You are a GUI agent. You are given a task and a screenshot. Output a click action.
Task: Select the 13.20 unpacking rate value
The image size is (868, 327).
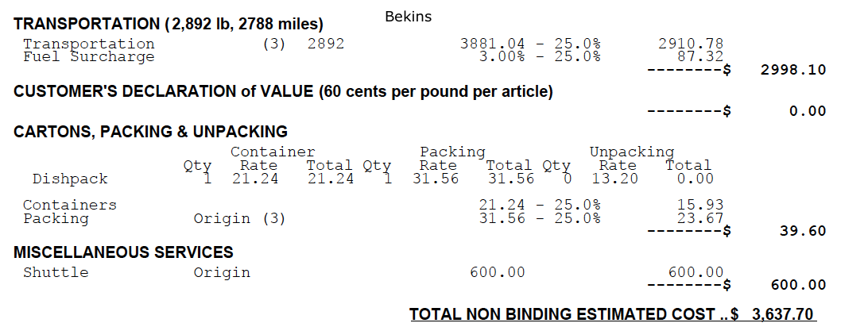click(x=618, y=179)
